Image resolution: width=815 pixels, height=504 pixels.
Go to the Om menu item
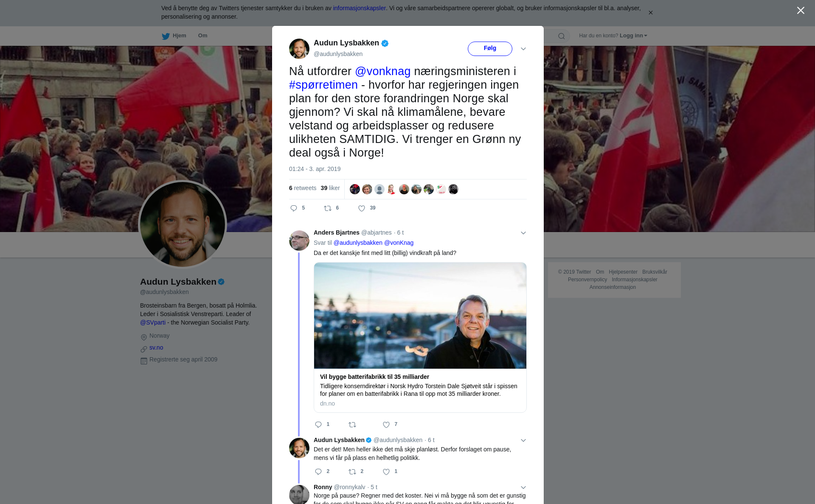point(202,36)
